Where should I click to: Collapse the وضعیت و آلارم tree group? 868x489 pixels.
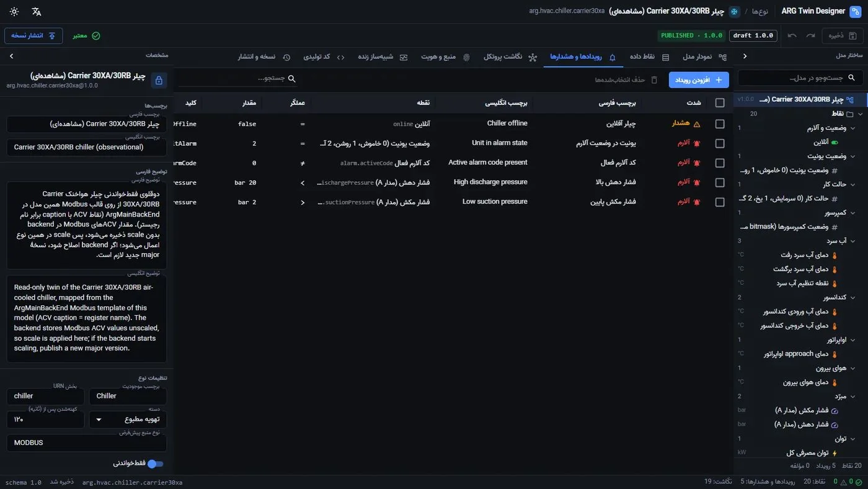click(852, 128)
